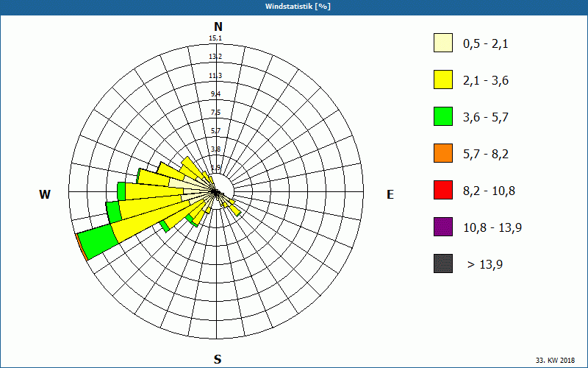Click the legend label '3,6 - 5,7'
Viewport: 588px width, 368px height.
(486, 118)
